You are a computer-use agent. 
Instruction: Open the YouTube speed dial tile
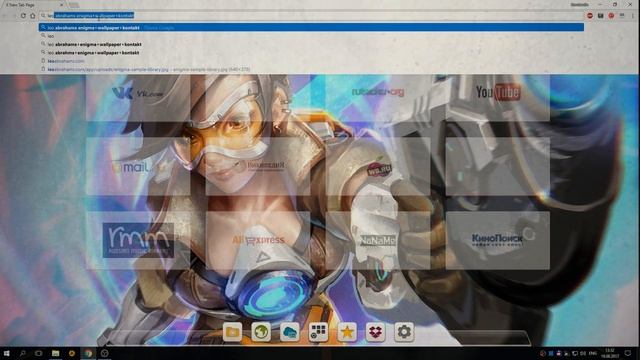pos(498,98)
